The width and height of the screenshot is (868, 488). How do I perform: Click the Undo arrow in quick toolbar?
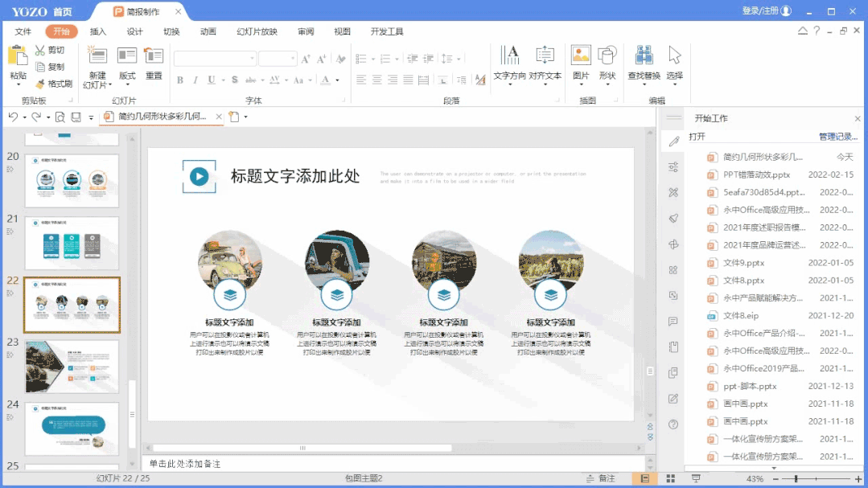coord(13,117)
